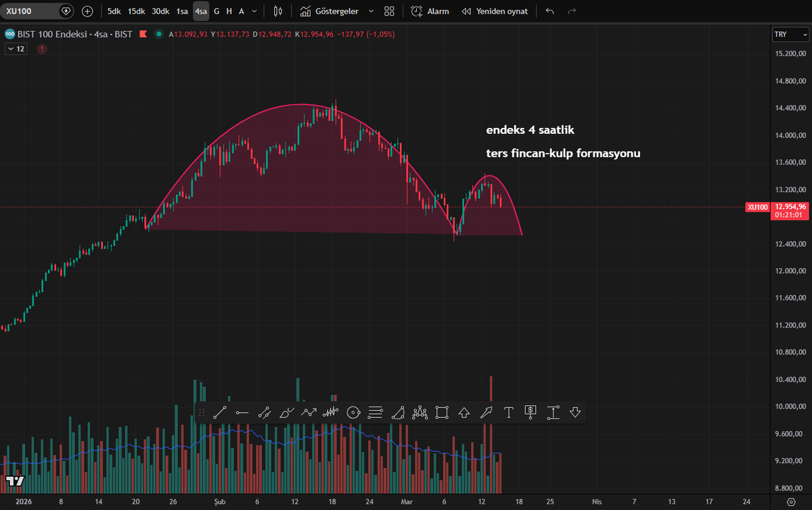Click the red exclamation warning icon
The height and width of the screenshot is (510, 812).
[x=42, y=49]
